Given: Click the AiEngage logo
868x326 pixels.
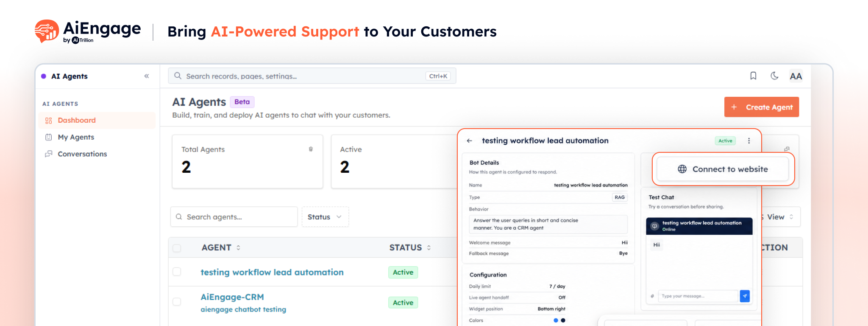Looking at the screenshot, I should [x=88, y=31].
